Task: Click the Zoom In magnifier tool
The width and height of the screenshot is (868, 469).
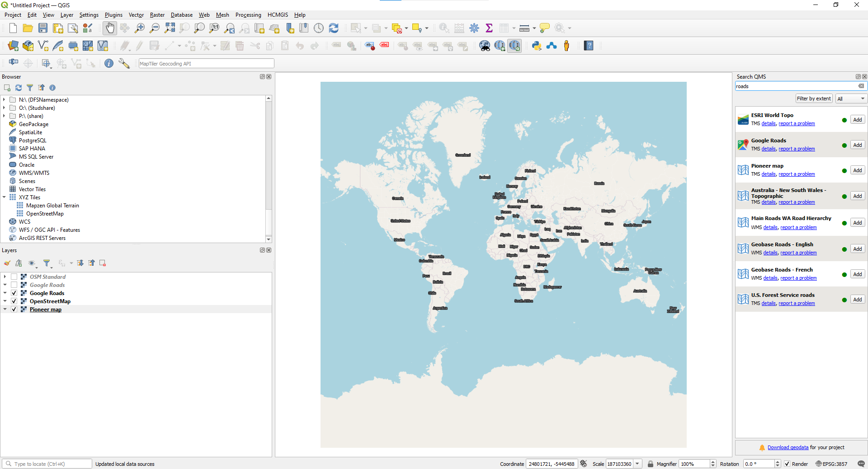Action: coord(140,28)
